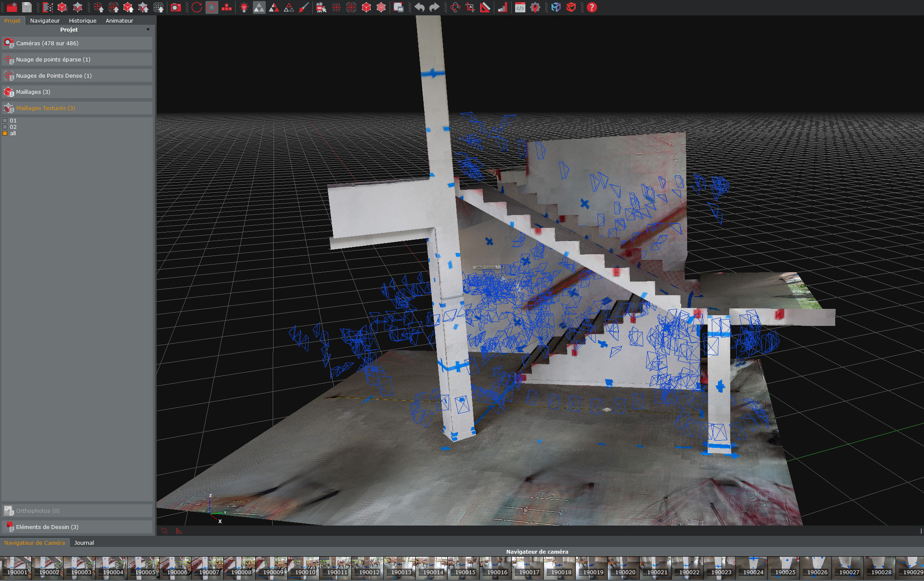Screen dimensions: 924x581
Task: Uncheck the orange 'all' mesh checkbox
Action: point(5,134)
